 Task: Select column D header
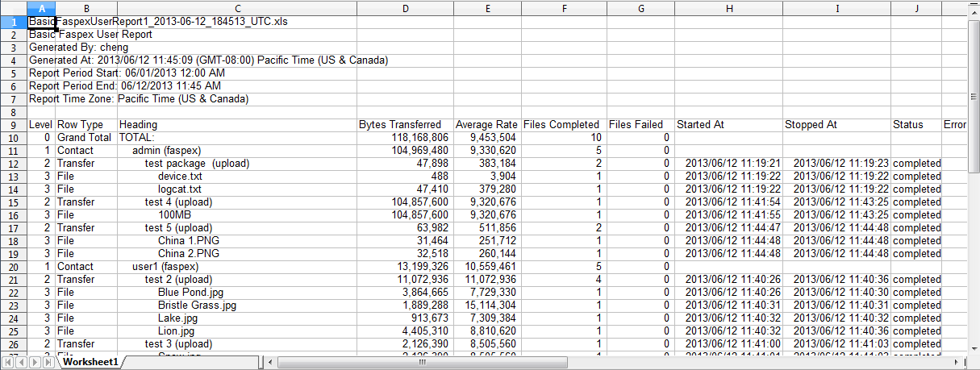(405, 7)
